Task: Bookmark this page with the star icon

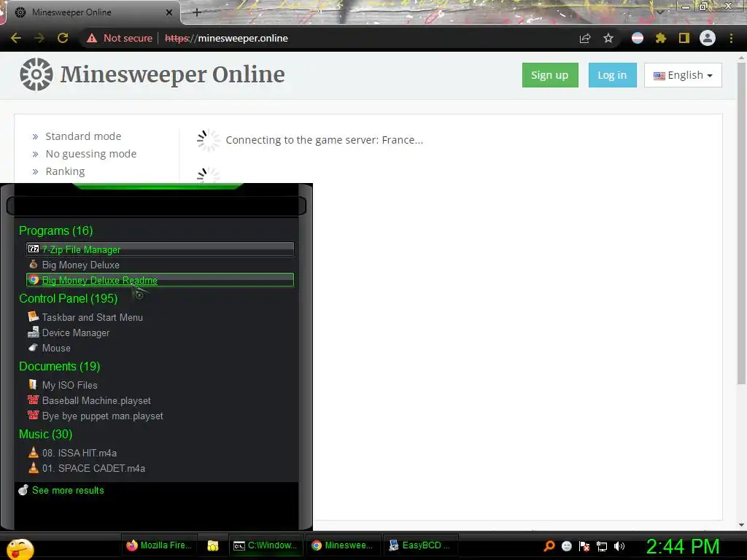Action: (608, 38)
